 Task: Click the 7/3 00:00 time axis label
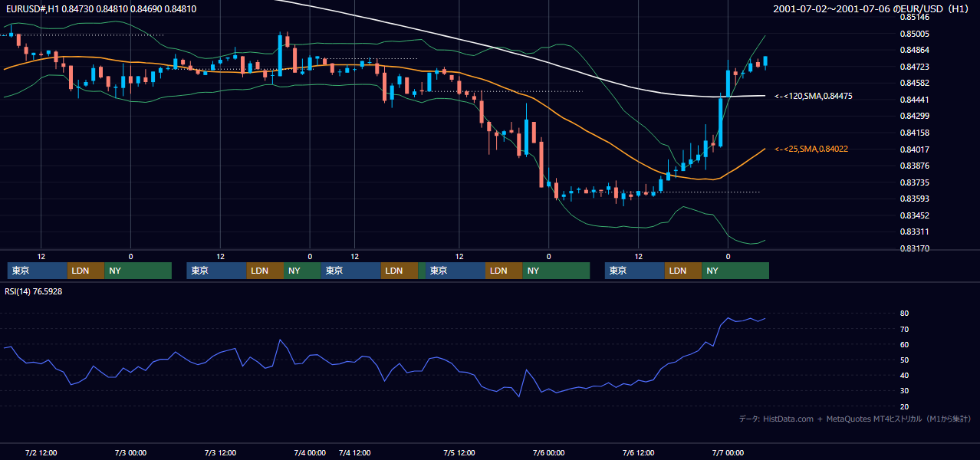pos(131,452)
